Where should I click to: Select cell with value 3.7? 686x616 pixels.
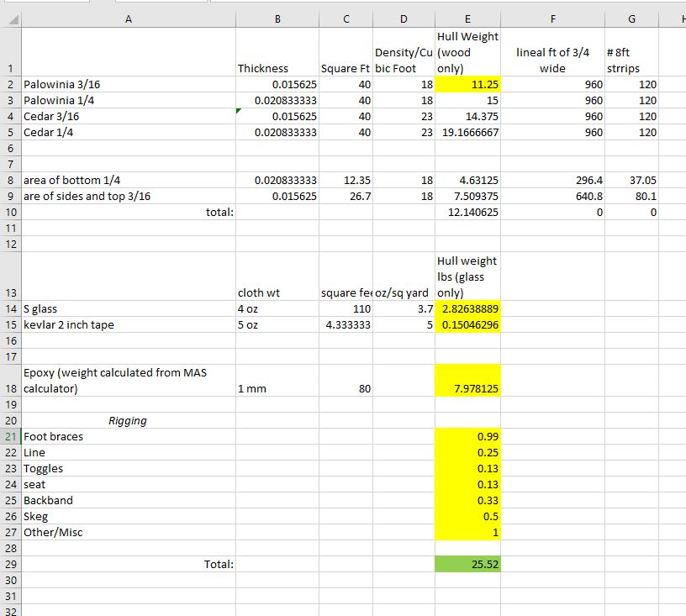[x=404, y=308]
